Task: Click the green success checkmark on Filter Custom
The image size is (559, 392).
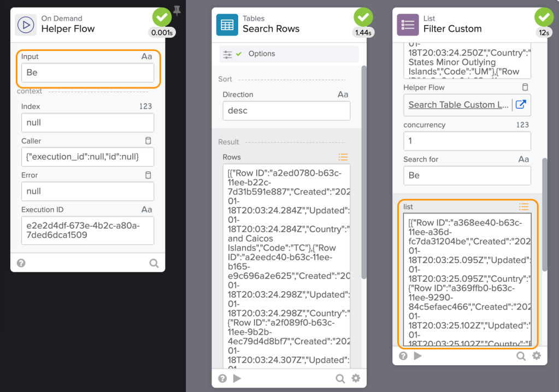Action: [x=544, y=17]
